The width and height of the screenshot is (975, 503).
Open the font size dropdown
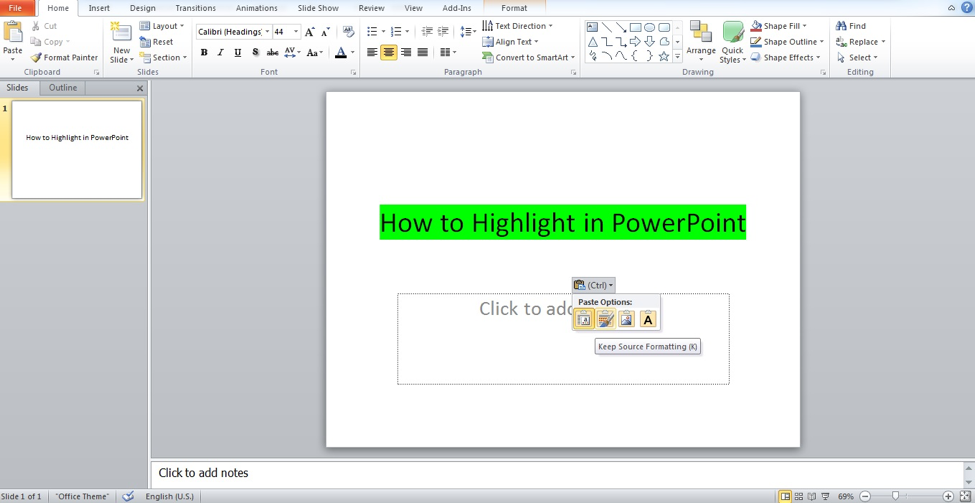pyautogui.click(x=296, y=32)
